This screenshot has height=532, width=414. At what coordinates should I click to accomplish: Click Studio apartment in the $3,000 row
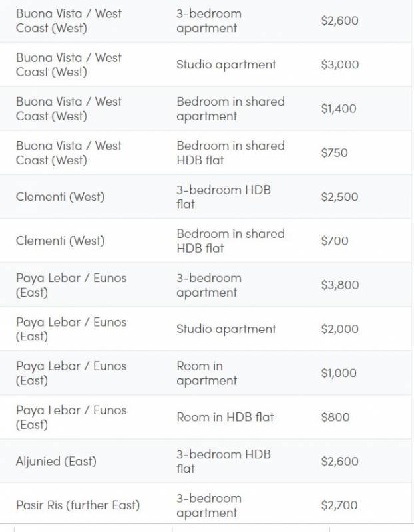(226, 65)
